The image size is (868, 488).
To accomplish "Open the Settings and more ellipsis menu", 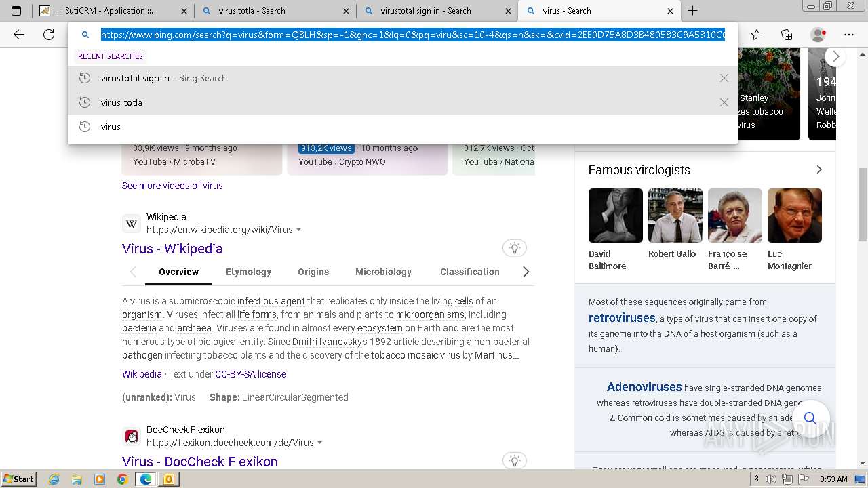I will (849, 35).
